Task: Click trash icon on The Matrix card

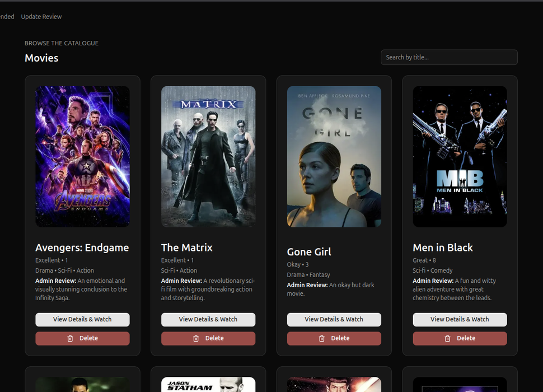Action: click(196, 338)
